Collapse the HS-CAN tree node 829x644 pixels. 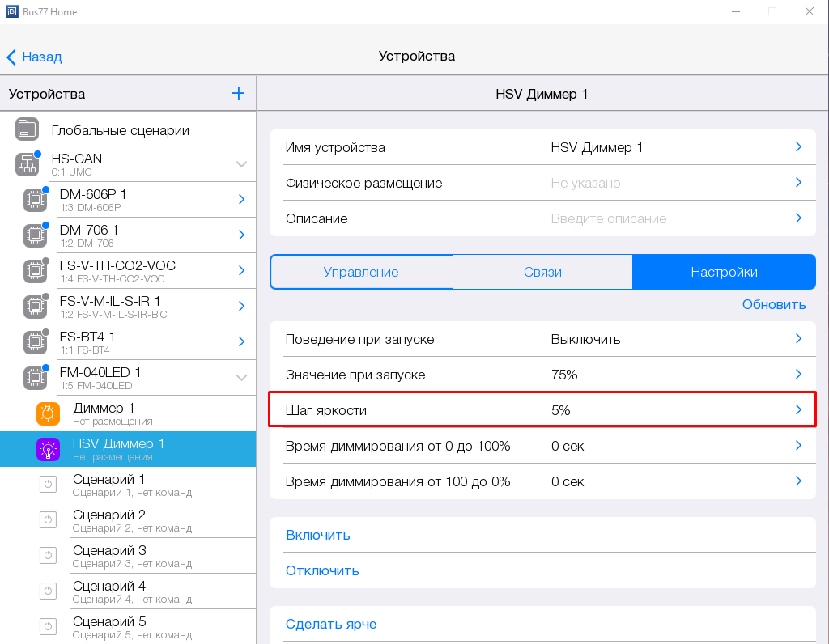click(241, 164)
